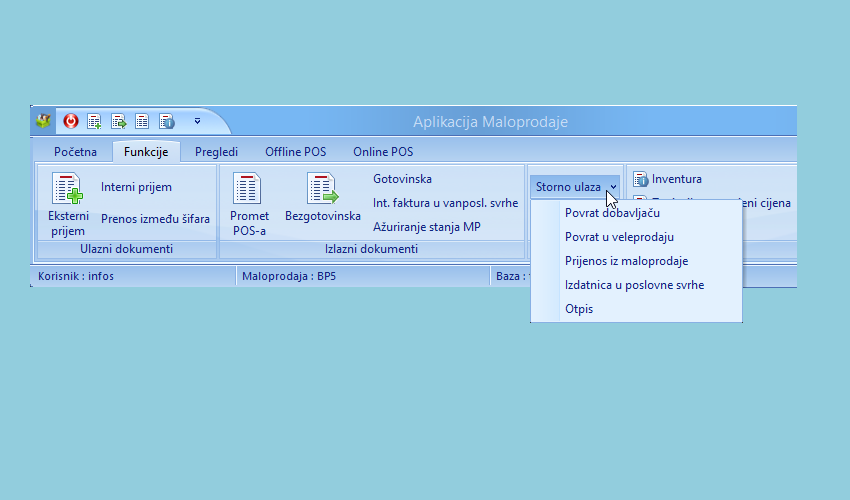Open Eksterni prijem document icon
850x500 pixels.
pos(68,189)
